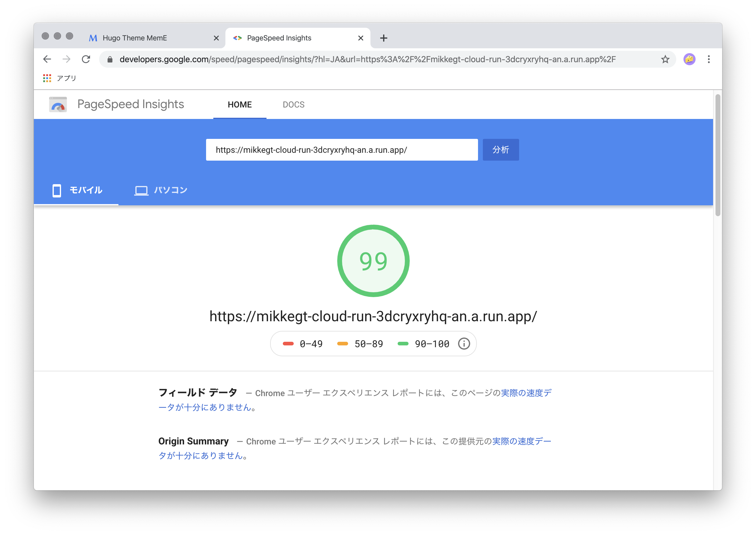
Task: Click the gray macOS minimize window button
Action: pos(57,36)
